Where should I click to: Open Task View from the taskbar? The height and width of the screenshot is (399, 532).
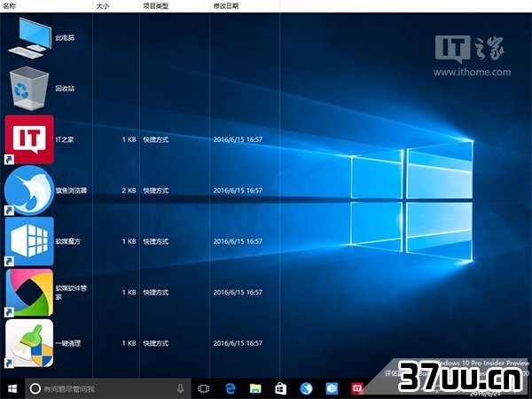click(x=204, y=389)
